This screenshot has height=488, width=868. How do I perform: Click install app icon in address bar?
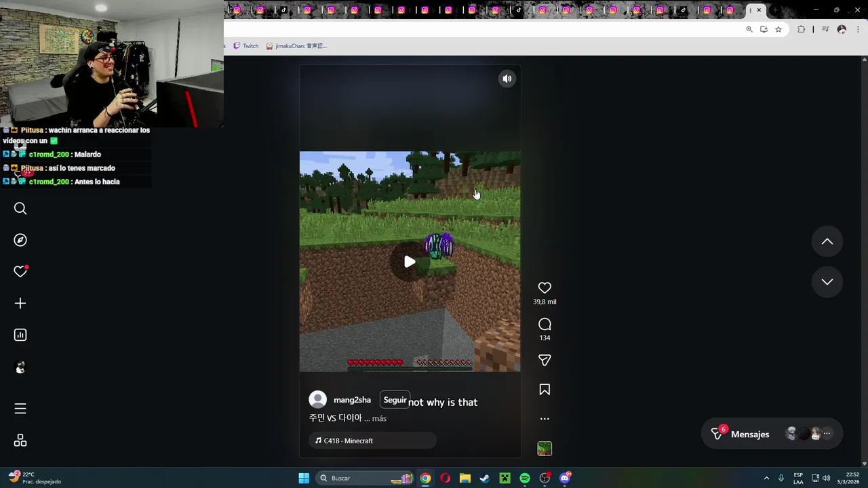pyautogui.click(x=764, y=29)
